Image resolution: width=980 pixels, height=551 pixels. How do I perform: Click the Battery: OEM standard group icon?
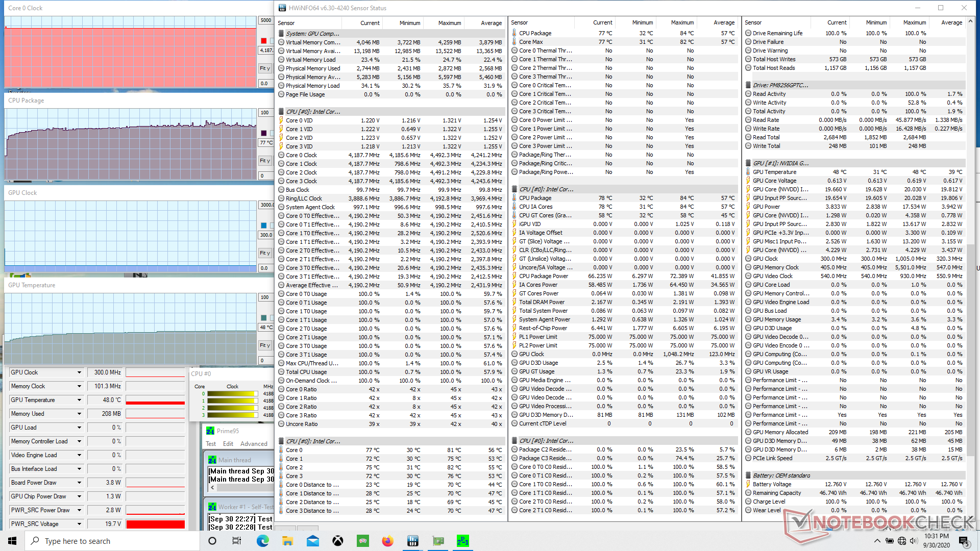[x=748, y=475]
